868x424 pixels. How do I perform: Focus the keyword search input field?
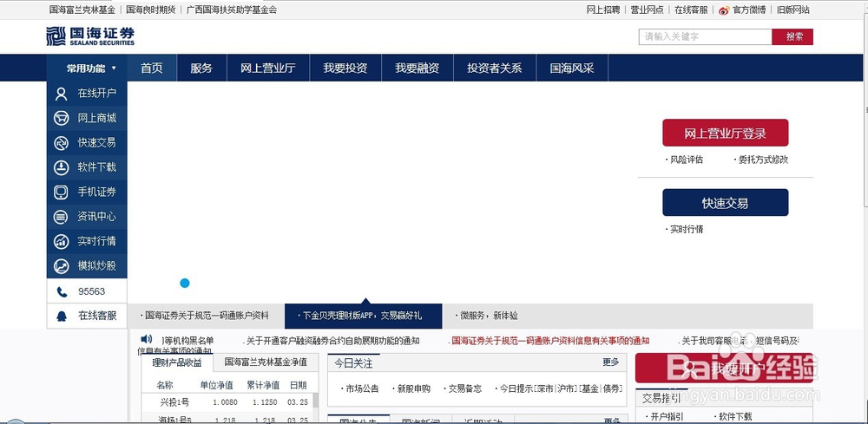705,36
